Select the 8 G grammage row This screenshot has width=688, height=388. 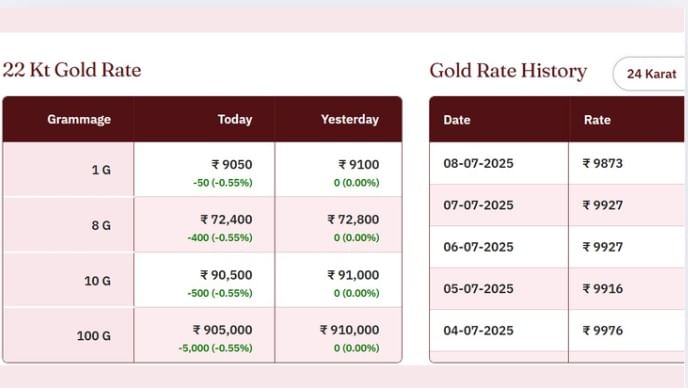click(202, 225)
